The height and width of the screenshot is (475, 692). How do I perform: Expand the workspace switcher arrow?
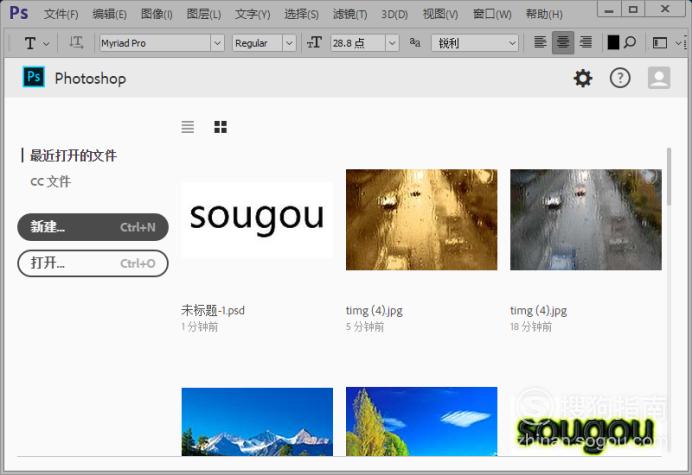coord(678,43)
